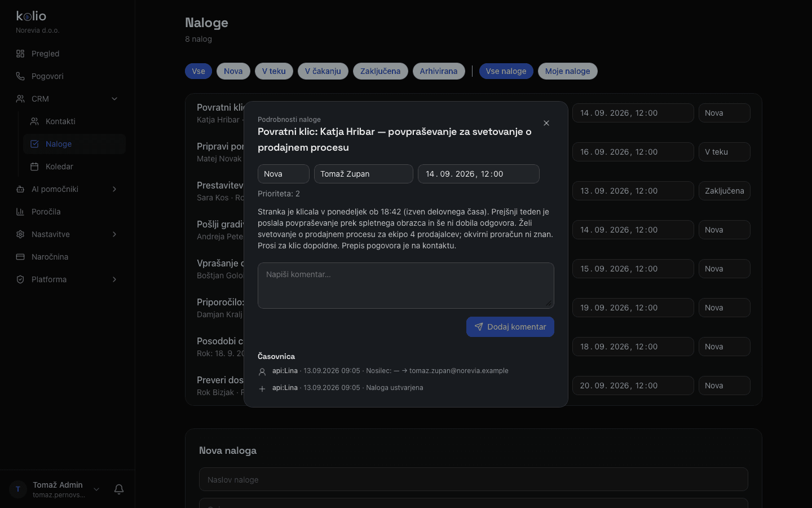812x508 pixels.
Task: Expand AI pomočniki submenu chevron
Action: [x=114, y=189]
